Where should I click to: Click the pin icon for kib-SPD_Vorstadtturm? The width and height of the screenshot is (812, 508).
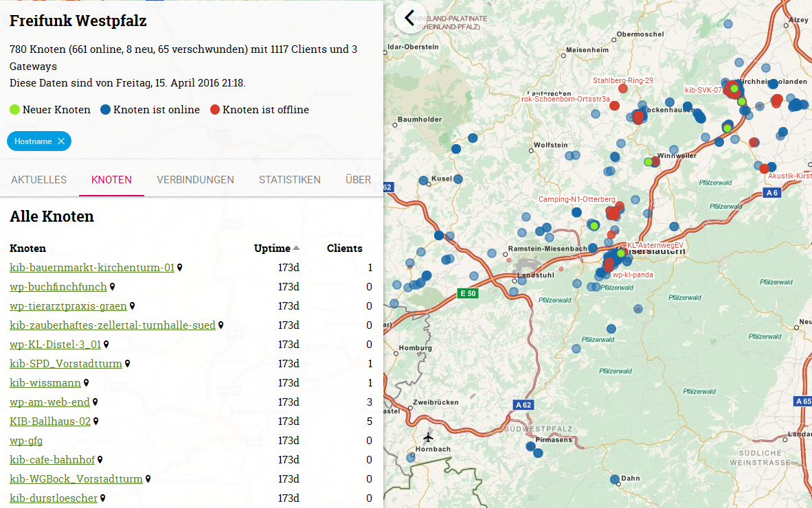(127, 364)
